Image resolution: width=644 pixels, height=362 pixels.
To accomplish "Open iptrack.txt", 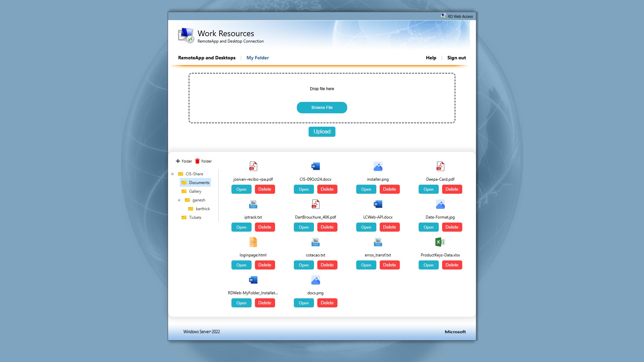I will click(x=241, y=227).
